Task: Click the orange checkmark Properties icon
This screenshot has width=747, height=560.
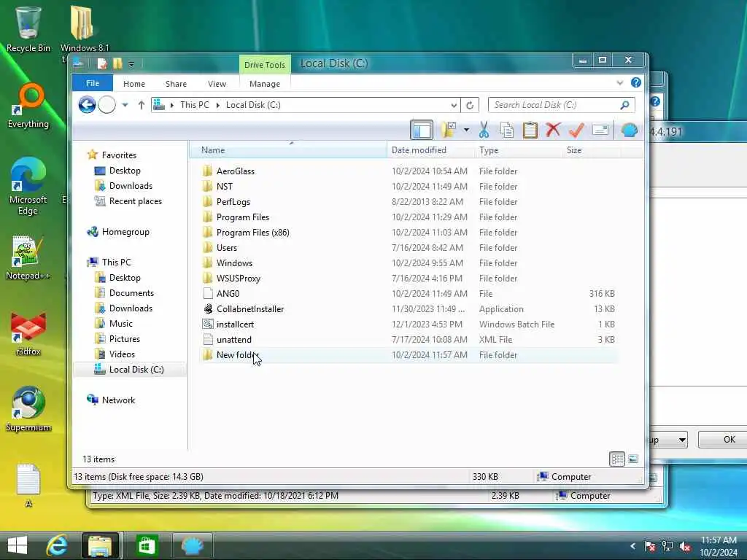Action: [576, 130]
